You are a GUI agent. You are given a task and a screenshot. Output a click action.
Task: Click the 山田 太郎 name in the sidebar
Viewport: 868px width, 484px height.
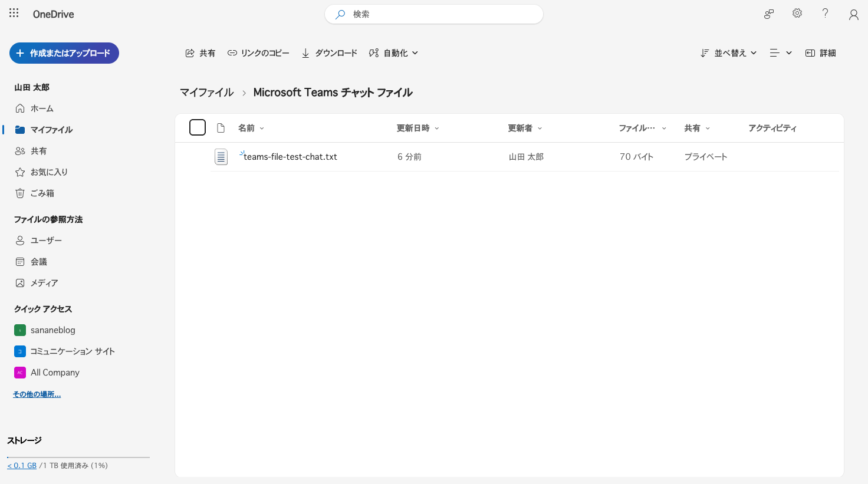click(32, 87)
